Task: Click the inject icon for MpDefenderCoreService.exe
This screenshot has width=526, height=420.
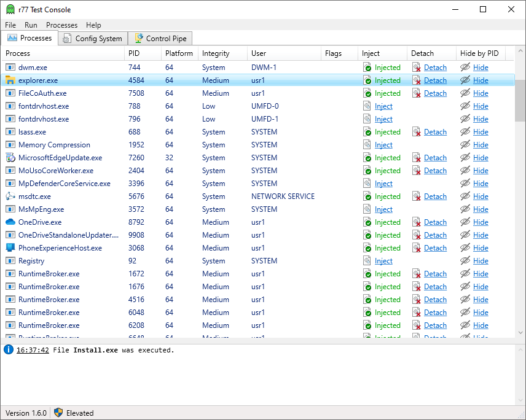Action: click(367, 184)
